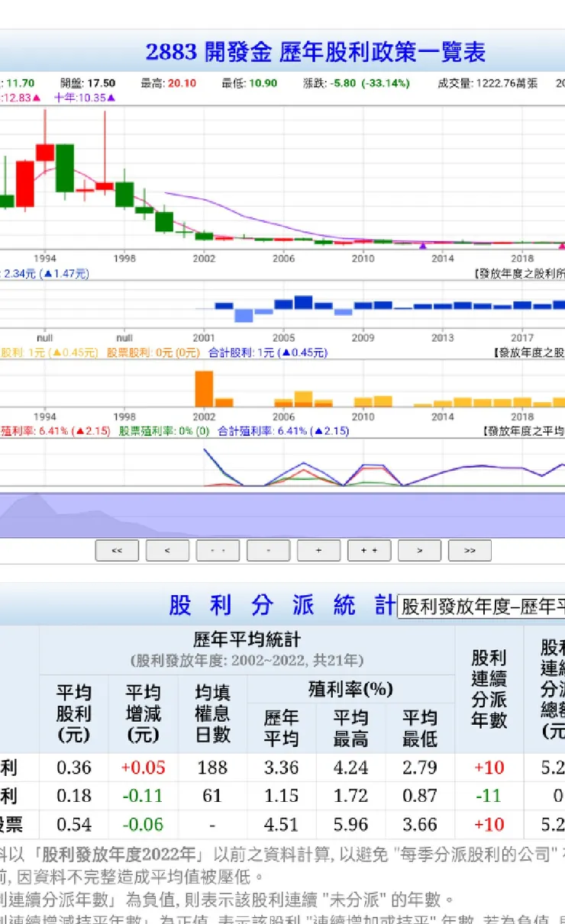Click the '最低: 10.90' price label
Image resolution: width=565 pixels, height=924 pixels.
click(x=250, y=83)
